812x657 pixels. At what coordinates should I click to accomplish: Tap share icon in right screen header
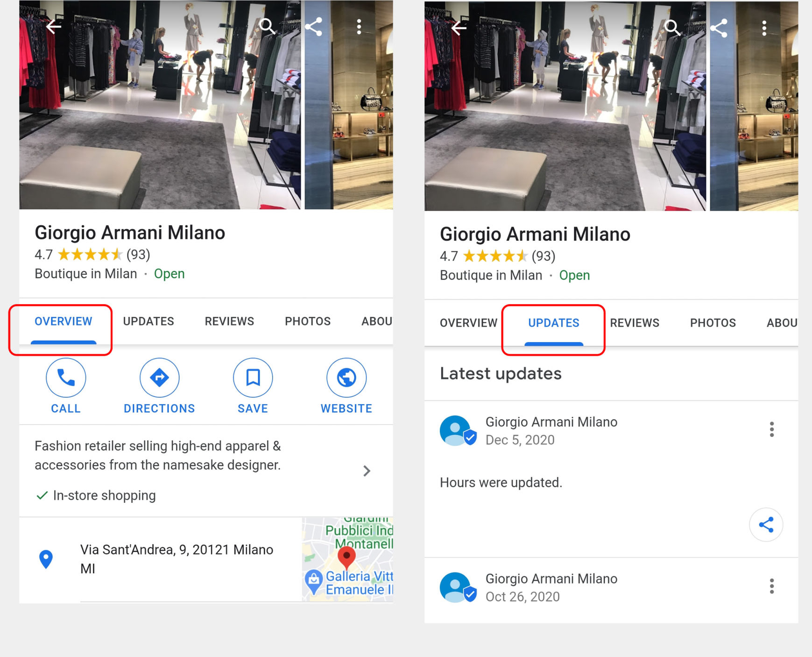point(719,29)
